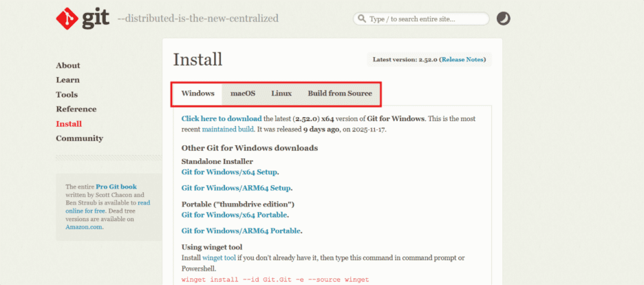
Task: Click the "Install" page heading
Action: coord(197,59)
